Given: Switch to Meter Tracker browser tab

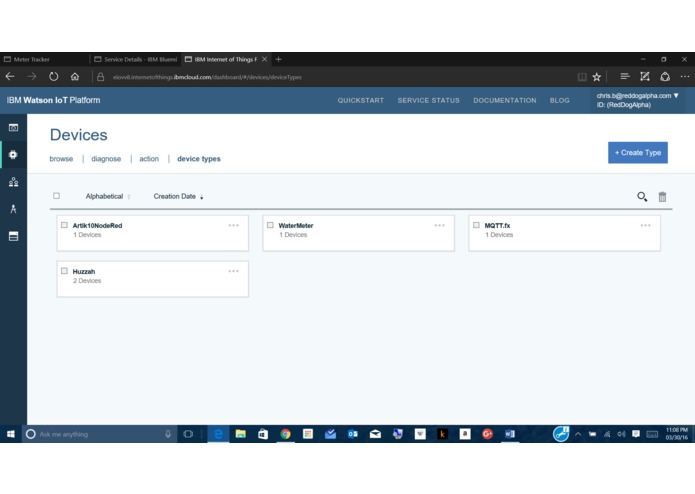Looking at the screenshot, I should coord(44,59).
